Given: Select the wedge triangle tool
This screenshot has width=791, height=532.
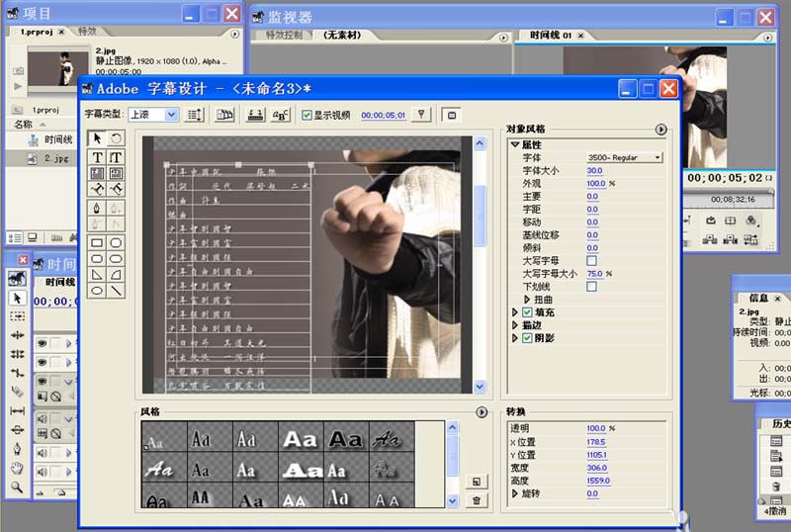Looking at the screenshot, I should tap(97, 275).
